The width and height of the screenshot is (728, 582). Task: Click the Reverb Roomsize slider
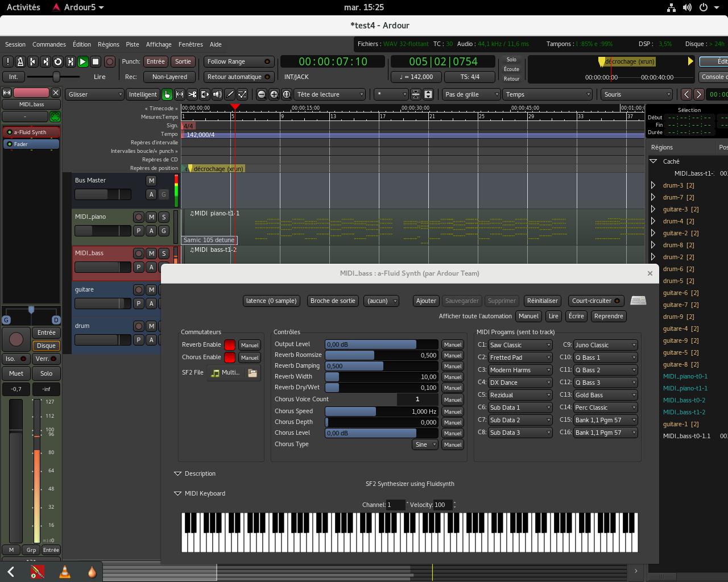381,355
